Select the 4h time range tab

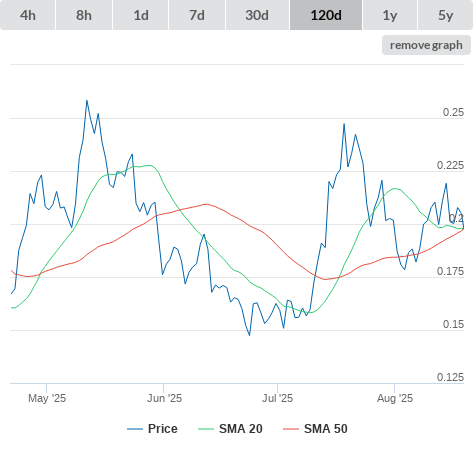pyautogui.click(x=28, y=15)
